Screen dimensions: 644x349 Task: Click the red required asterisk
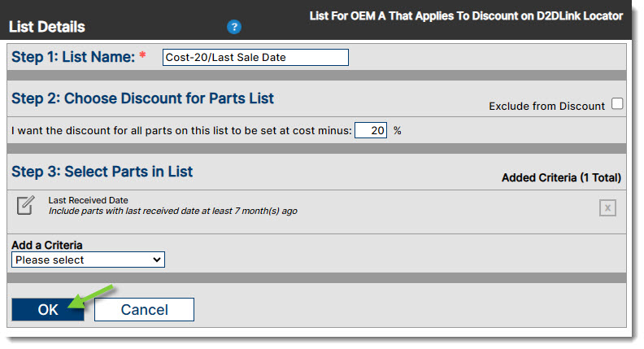click(x=142, y=55)
